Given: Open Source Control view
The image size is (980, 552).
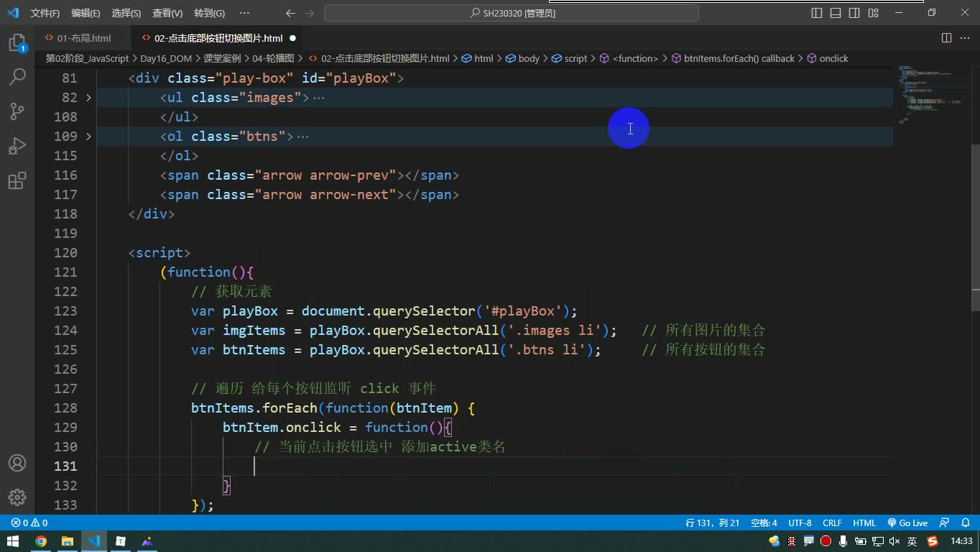Looking at the screenshot, I should 17,111.
